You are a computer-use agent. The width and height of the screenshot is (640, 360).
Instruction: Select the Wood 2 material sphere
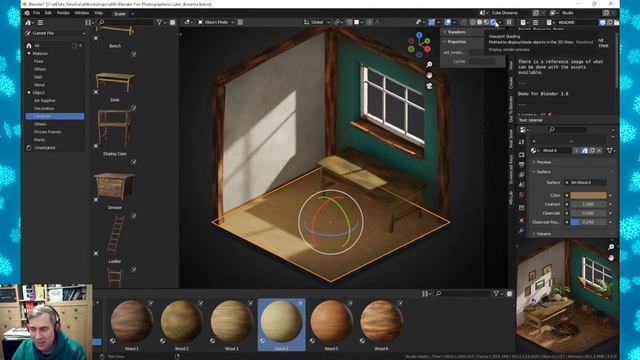181,321
